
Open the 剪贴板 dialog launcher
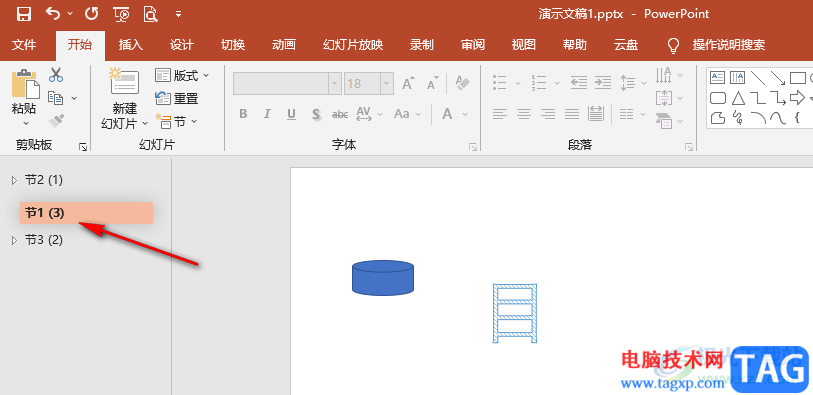(x=83, y=147)
